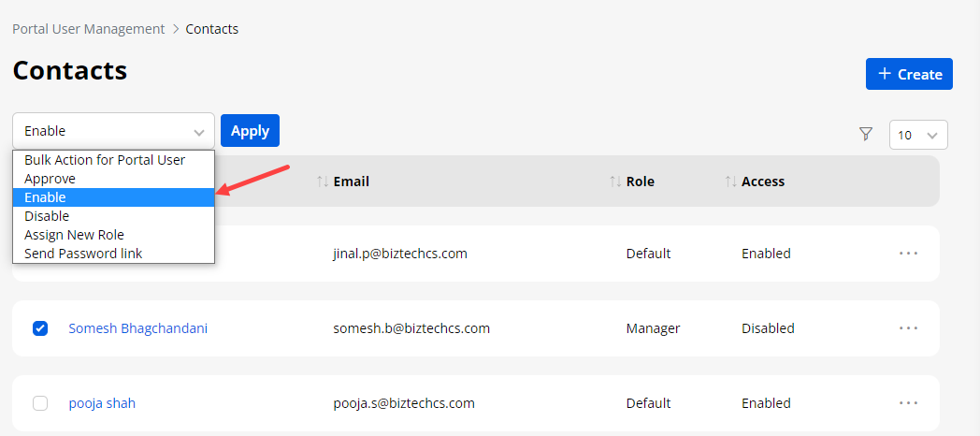980x436 pixels.
Task: Uncheck the Somesh Bhagchandani checkbox
Action: pos(40,328)
